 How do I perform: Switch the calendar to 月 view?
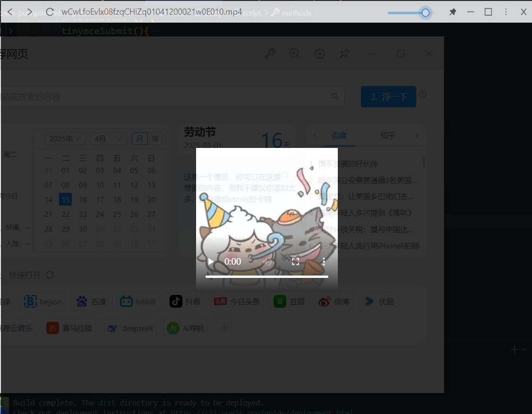pyautogui.click(x=140, y=139)
